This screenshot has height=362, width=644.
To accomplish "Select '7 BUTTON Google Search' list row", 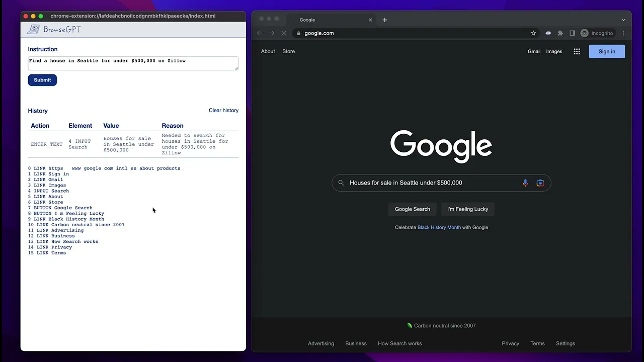I will [x=60, y=208].
